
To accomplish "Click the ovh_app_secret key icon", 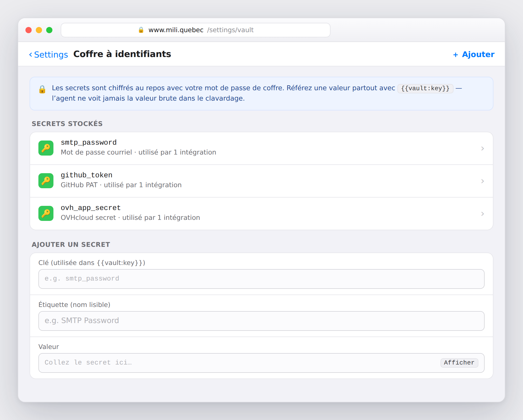I will point(46,213).
